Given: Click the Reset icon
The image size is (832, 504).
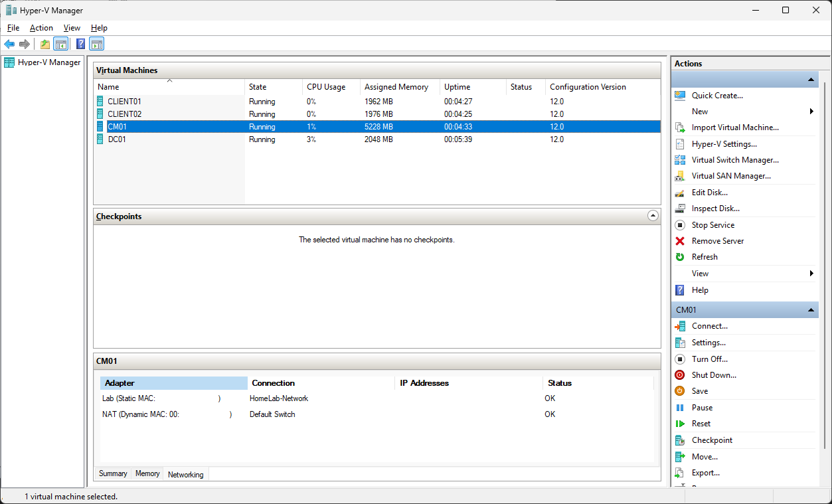Looking at the screenshot, I should (680, 424).
